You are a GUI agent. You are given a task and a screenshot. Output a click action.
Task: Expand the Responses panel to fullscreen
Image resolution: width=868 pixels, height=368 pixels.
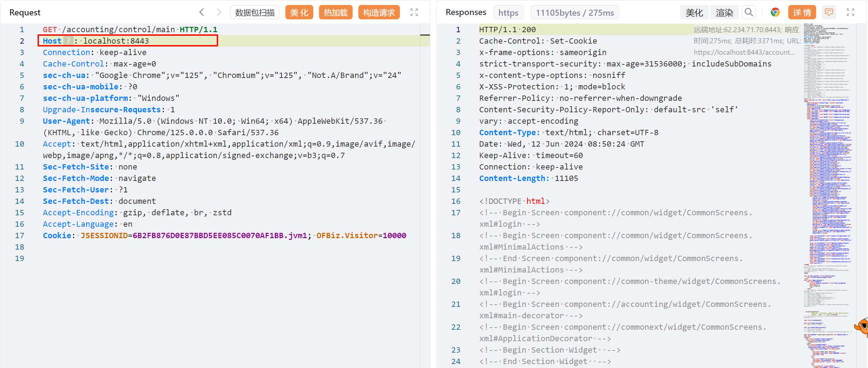pos(850,13)
